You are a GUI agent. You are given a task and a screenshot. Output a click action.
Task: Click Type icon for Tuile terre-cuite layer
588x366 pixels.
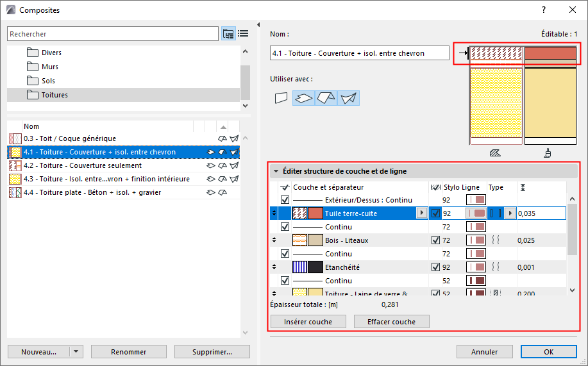click(x=496, y=213)
